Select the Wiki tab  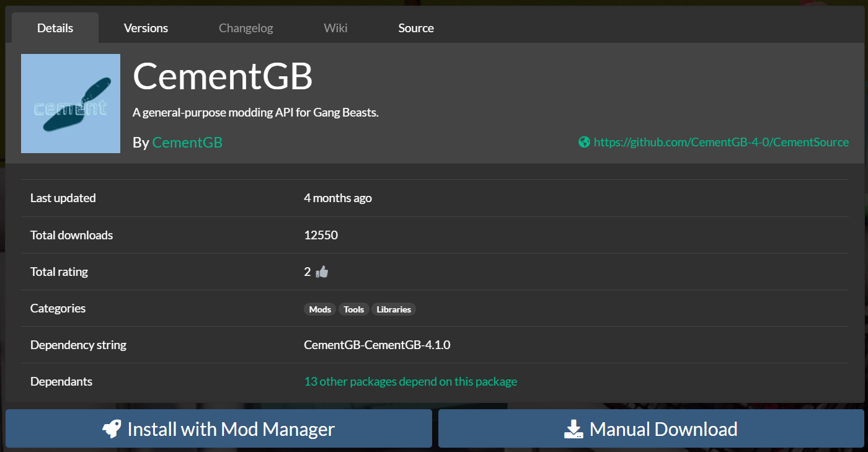pos(335,28)
